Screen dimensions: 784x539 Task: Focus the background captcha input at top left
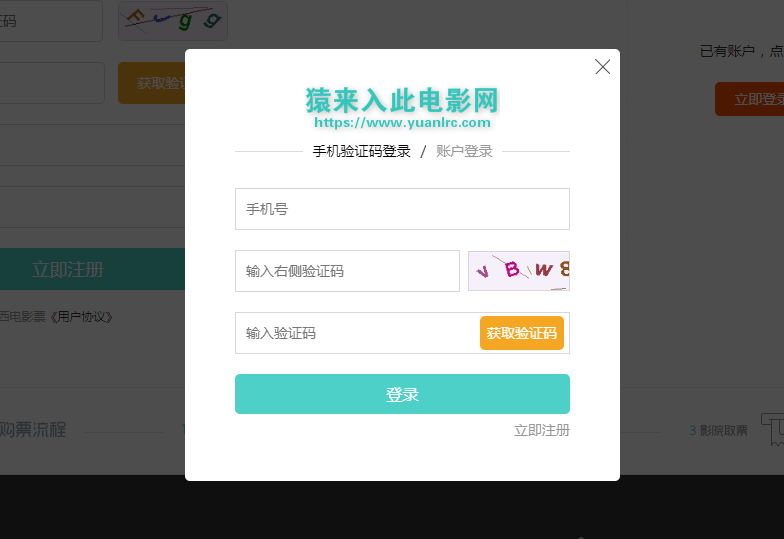(51, 20)
